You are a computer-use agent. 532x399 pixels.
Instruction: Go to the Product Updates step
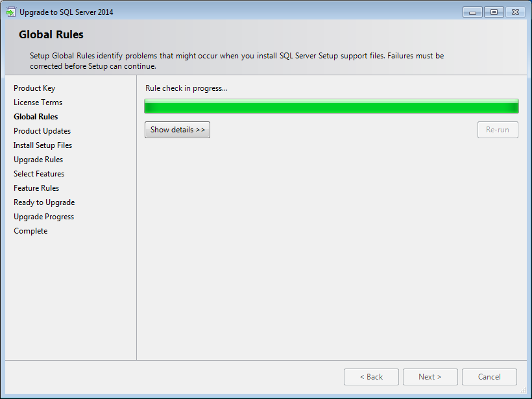click(42, 131)
